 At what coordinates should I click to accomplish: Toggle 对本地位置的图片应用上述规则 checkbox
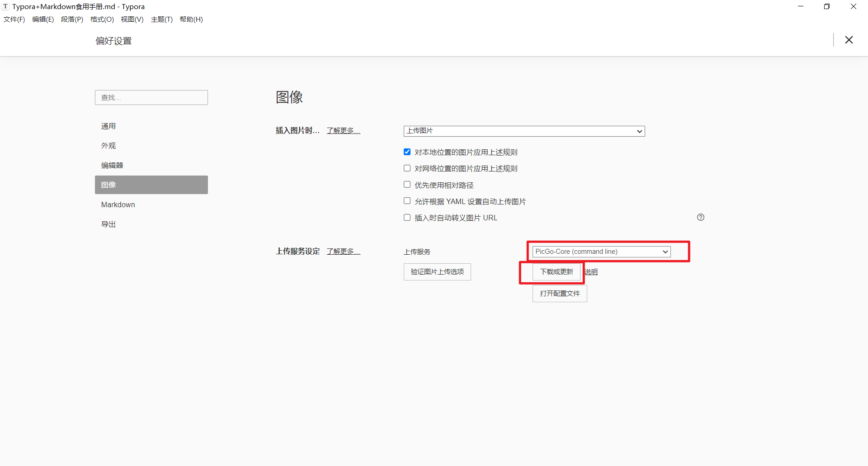click(x=407, y=152)
